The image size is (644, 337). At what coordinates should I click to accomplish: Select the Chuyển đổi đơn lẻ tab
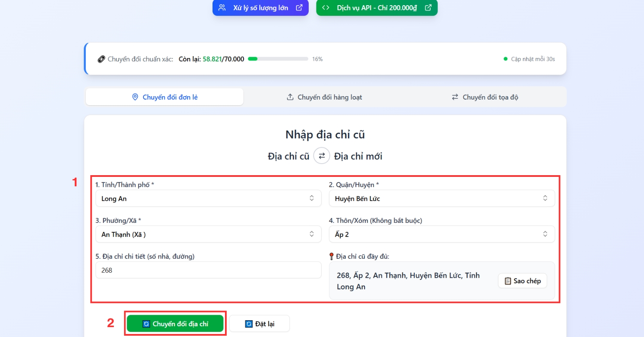pos(165,97)
